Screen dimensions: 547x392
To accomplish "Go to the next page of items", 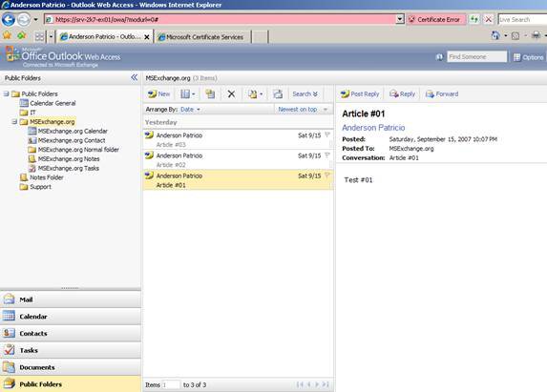I will pos(317,384).
